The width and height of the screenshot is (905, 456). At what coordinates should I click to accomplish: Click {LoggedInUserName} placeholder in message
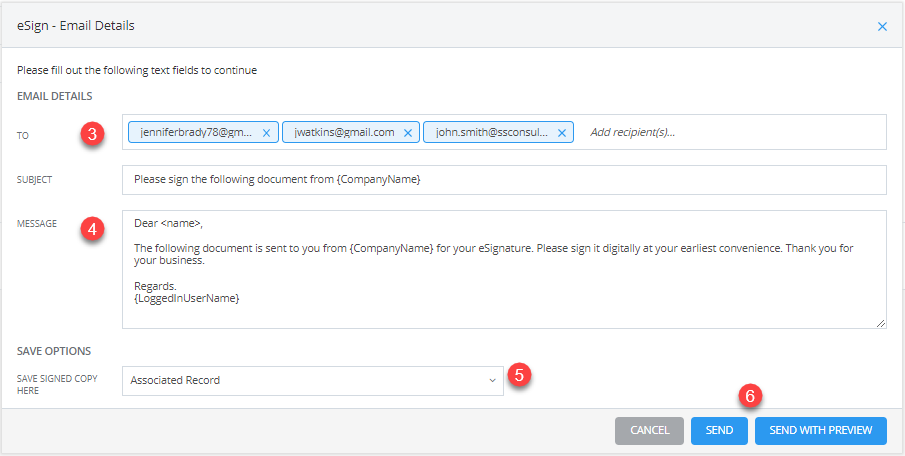pyautogui.click(x=186, y=299)
